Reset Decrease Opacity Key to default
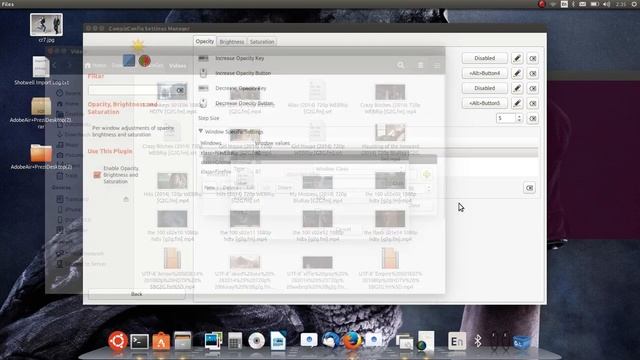The image size is (640, 360). 532,88
